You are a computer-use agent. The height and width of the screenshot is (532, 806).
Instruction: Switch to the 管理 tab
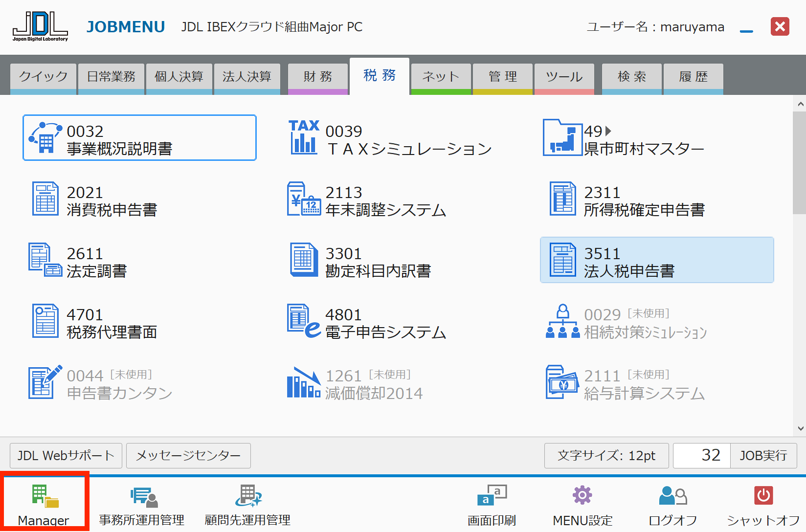pos(503,79)
